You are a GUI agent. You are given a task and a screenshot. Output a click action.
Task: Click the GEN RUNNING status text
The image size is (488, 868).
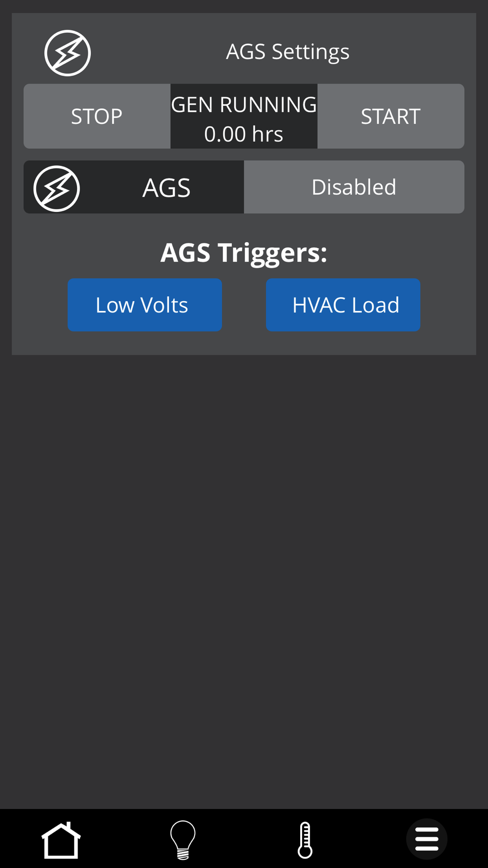click(244, 104)
